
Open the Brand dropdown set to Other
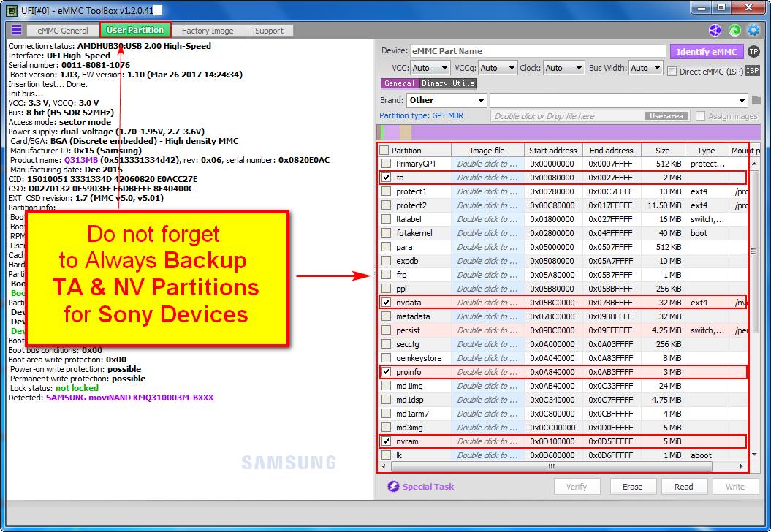coord(447,100)
